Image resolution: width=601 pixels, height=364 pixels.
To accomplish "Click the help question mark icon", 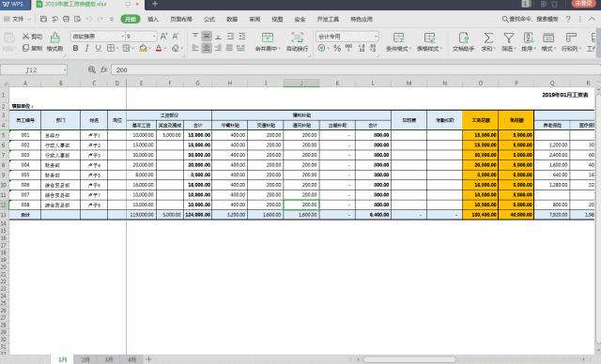I will [568, 19].
